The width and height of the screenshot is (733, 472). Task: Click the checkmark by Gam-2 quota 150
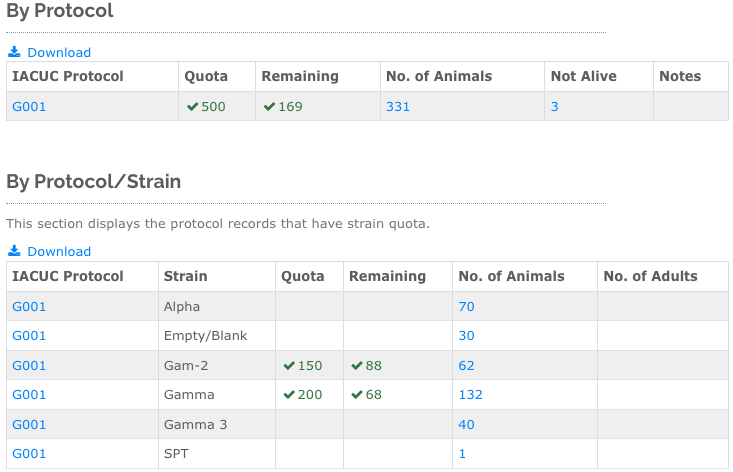click(289, 365)
